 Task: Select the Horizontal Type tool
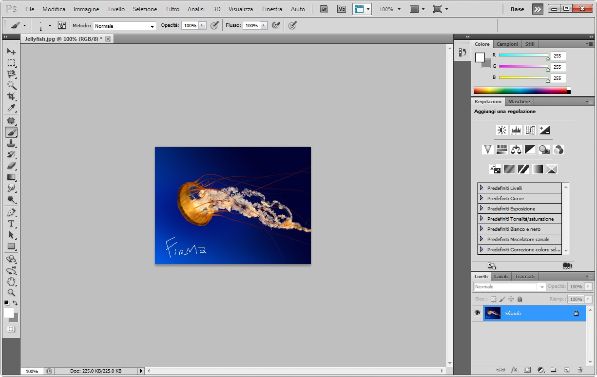click(x=11, y=224)
